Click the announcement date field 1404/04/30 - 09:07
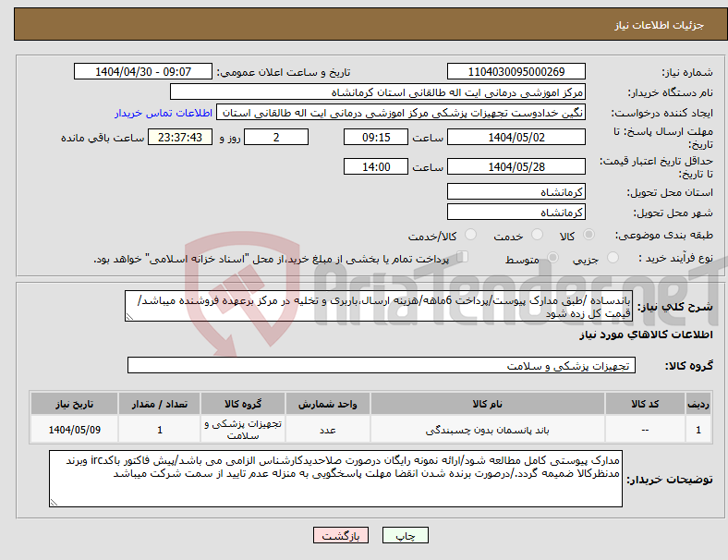The width and height of the screenshot is (728, 560). click(143, 71)
